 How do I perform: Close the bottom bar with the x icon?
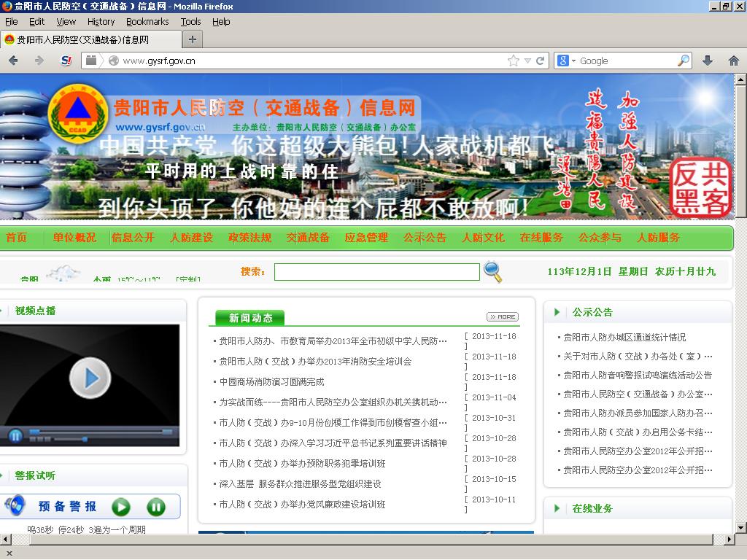[9, 553]
